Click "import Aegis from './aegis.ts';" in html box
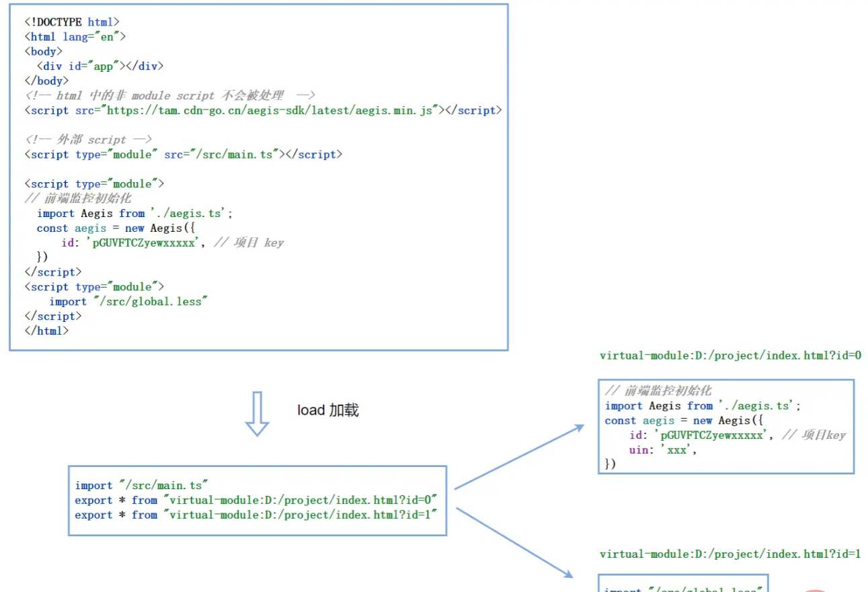This screenshot has width=868, height=592. (135, 213)
